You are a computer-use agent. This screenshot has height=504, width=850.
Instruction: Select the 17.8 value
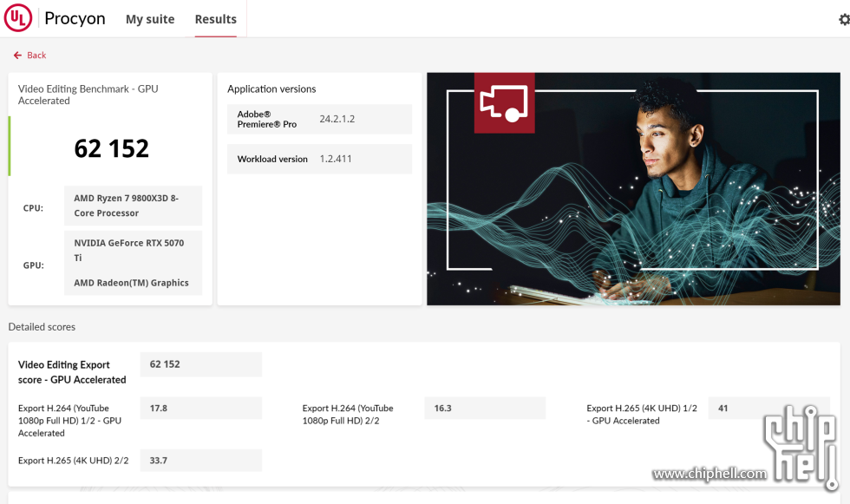point(158,408)
